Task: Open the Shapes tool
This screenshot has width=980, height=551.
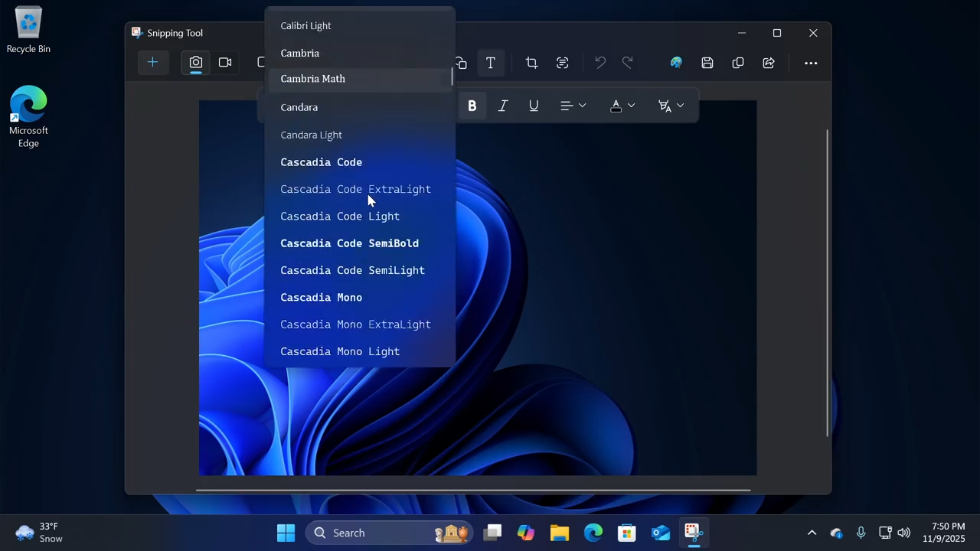Action: click(461, 63)
